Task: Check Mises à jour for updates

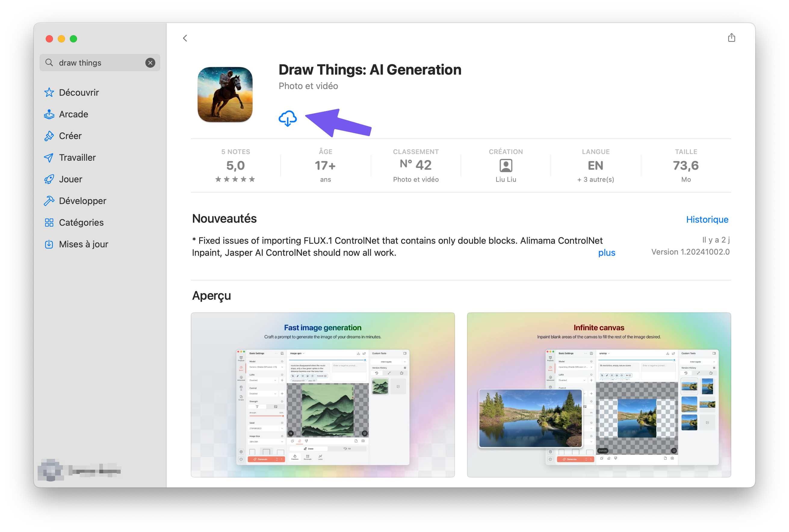Action: coord(83,244)
